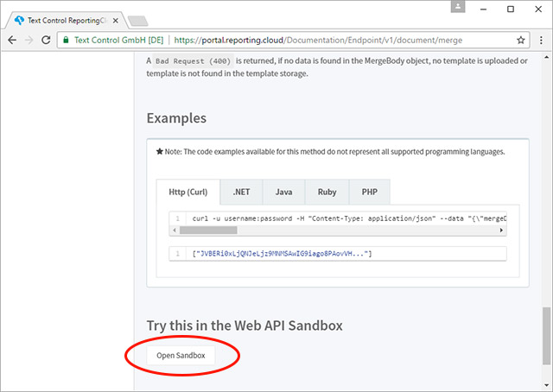The image size is (553, 392).
Task: Click the URL in the address bar
Action: coord(318,41)
